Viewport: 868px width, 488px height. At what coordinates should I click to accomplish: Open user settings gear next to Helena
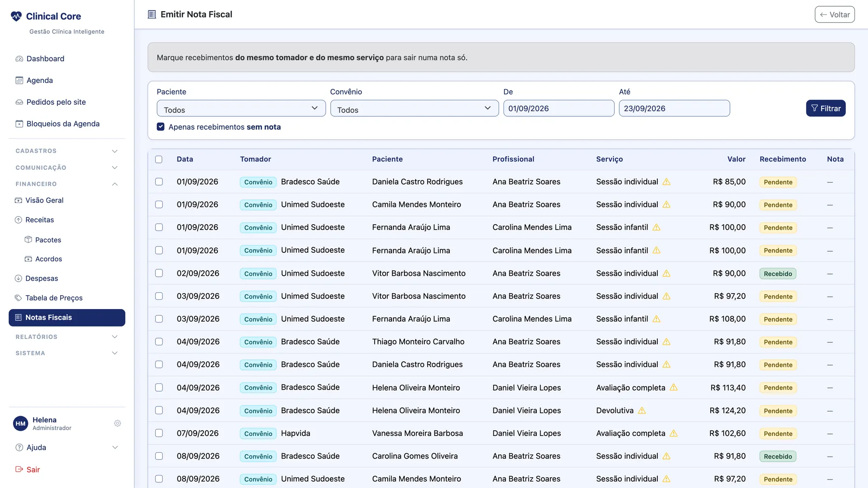click(117, 423)
